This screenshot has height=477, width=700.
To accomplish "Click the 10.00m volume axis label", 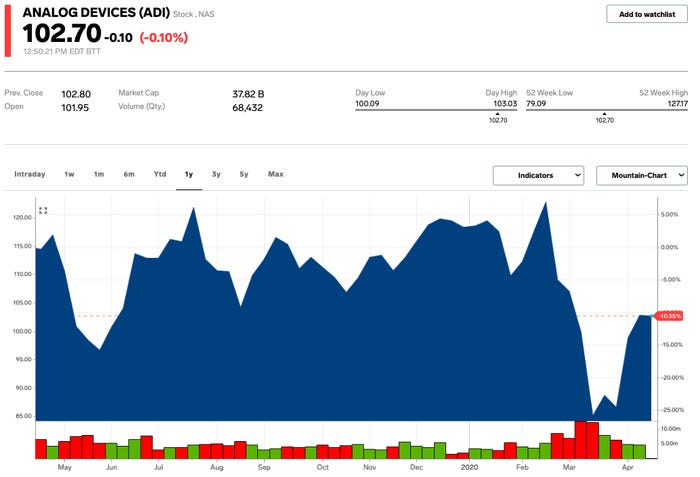I will click(x=671, y=429).
